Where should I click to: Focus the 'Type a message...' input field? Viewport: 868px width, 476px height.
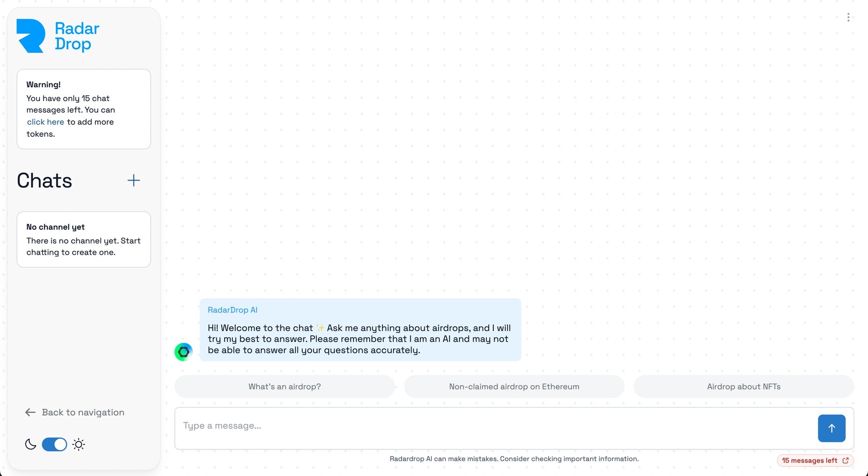point(495,428)
